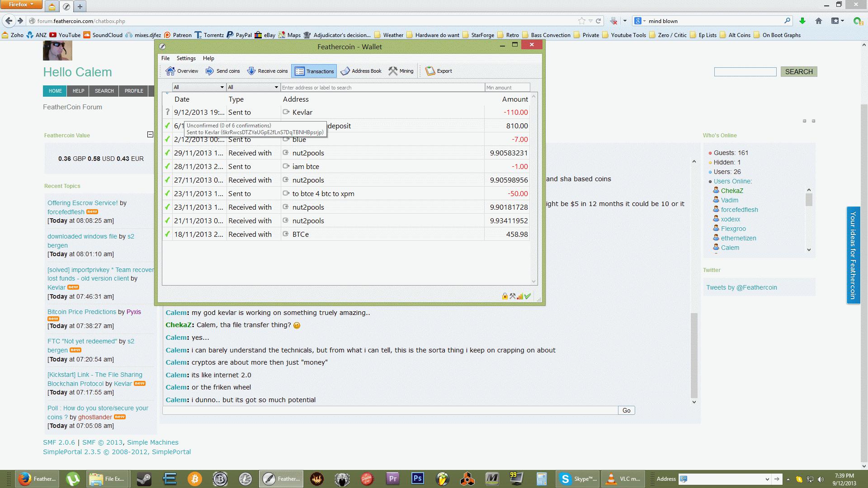Open the Litecoin taskbar icon
The height and width of the screenshot is (488, 868).
[x=245, y=479]
